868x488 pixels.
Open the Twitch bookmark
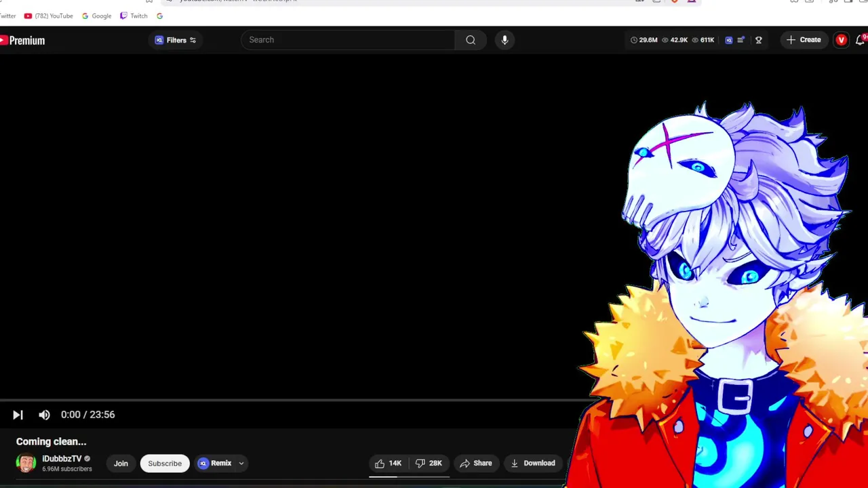pyautogui.click(x=134, y=16)
